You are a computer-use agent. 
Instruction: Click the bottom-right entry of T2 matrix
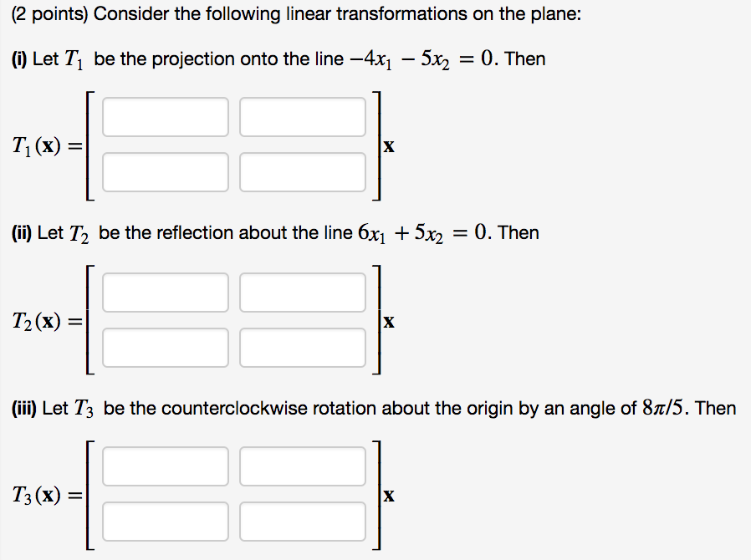point(303,347)
